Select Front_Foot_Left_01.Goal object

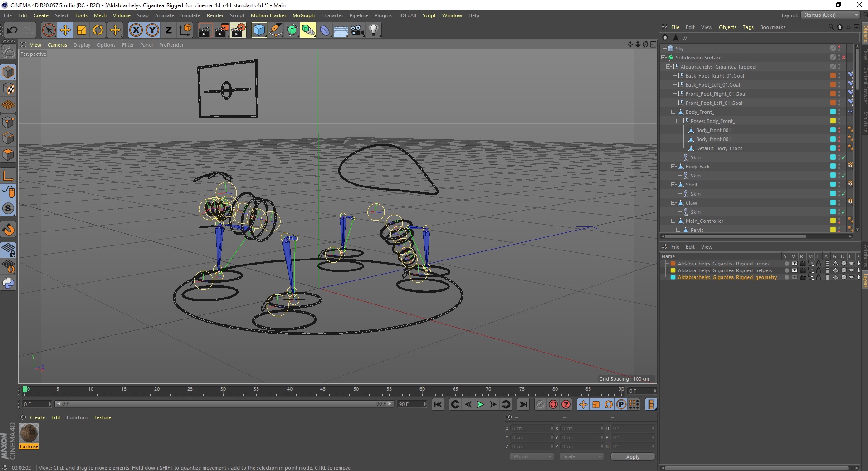tap(714, 103)
